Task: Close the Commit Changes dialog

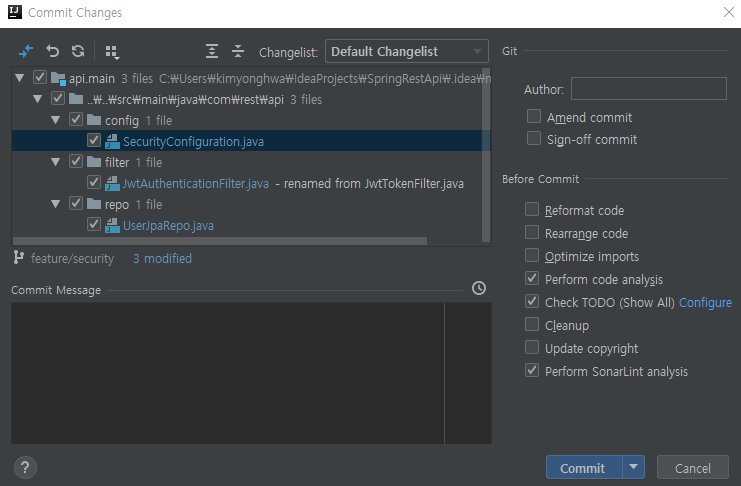Action: (x=728, y=12)
